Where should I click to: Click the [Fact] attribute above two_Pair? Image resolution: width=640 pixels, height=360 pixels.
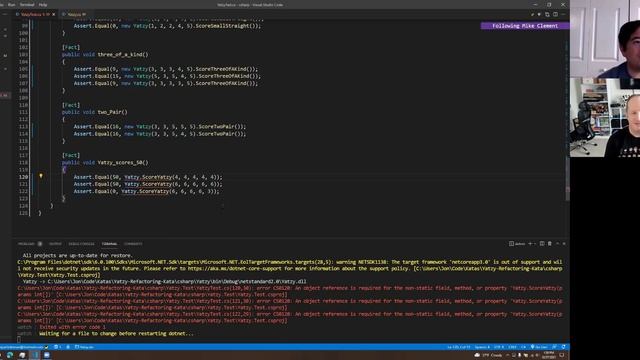71,105
